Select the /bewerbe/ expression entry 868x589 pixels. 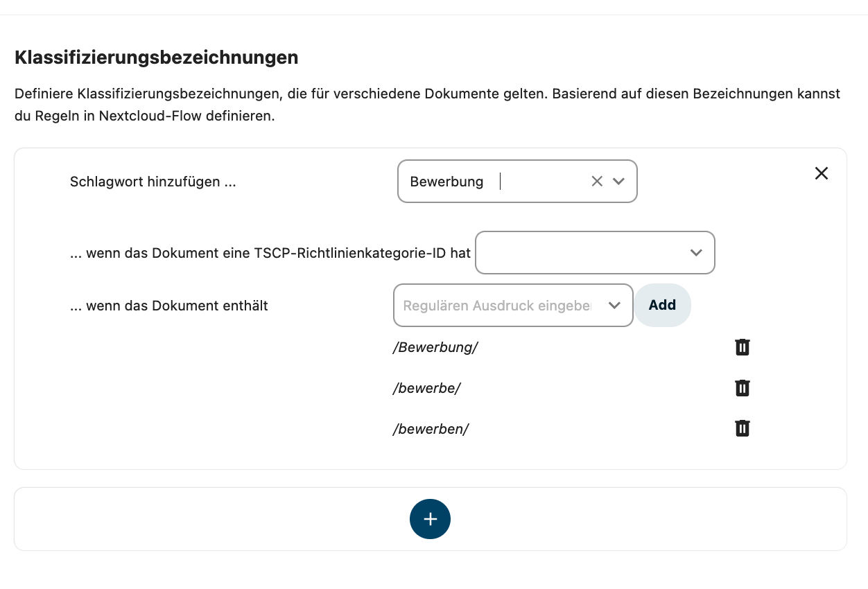coord(426,388)
